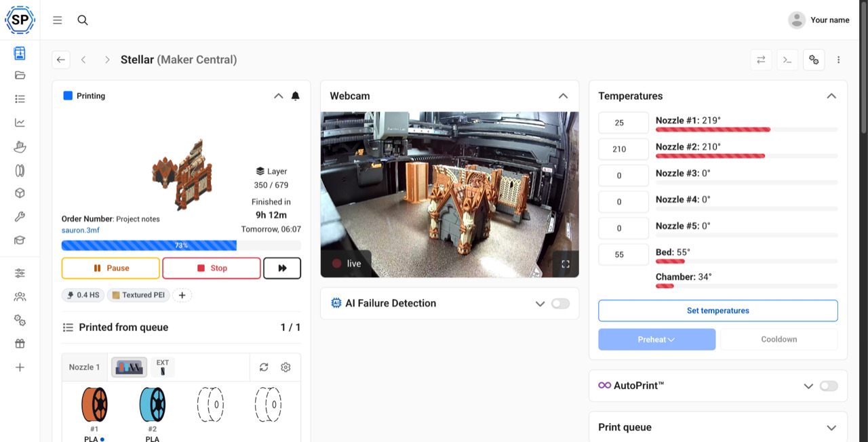Click the Nozzle #2 temperature input field
Screen dimensions: 868x442
[623, 149]
